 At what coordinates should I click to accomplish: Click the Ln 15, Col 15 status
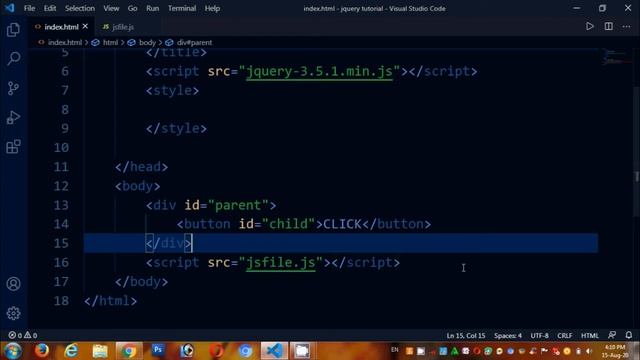coord(466,336)
